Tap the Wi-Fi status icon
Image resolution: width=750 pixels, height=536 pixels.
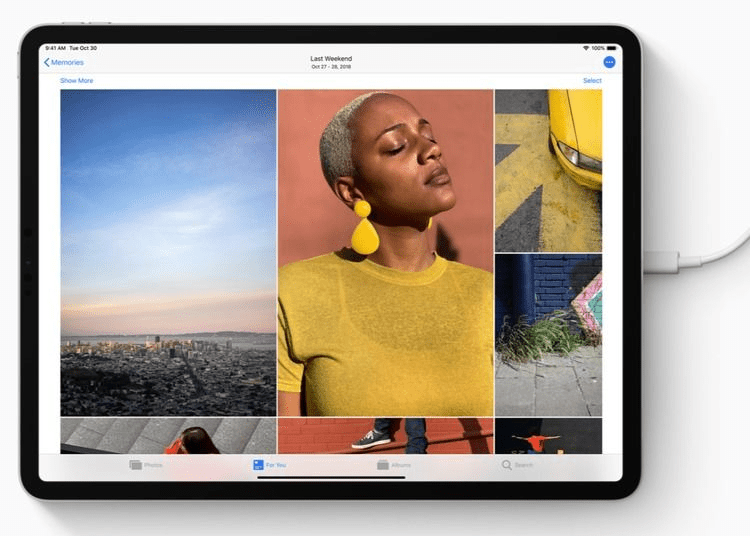pyautogui.click(x=586, y=48)
